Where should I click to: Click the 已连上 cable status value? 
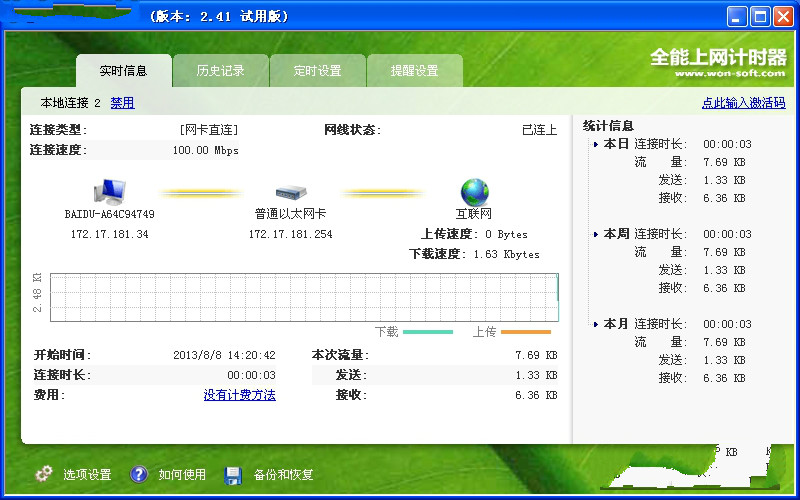click(x=539, y=130)
